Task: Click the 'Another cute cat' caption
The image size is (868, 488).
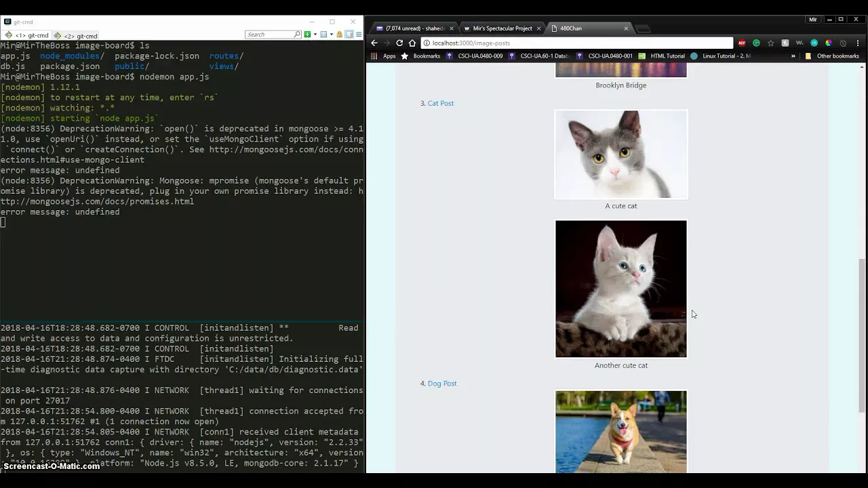Action: [621, 365]
